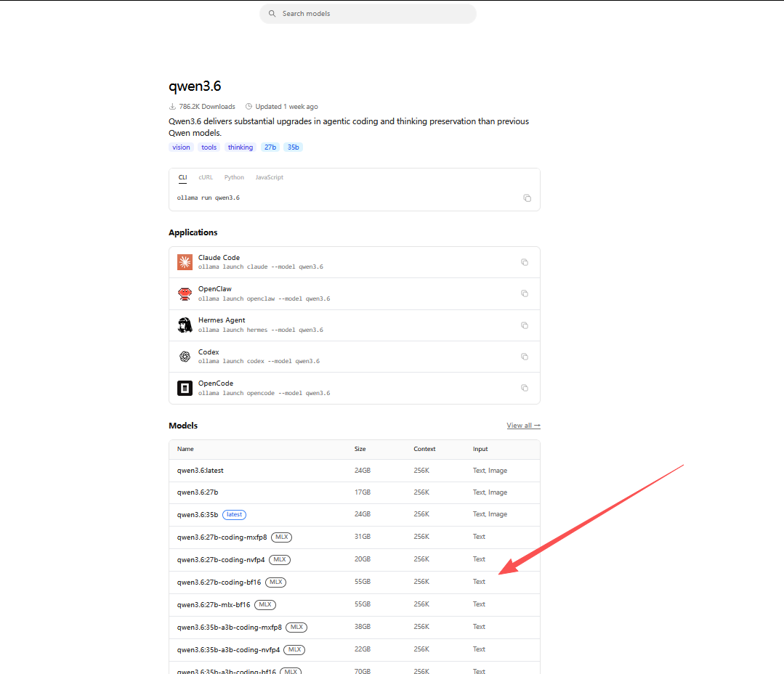Copy the Codex launch command
Viewport: 784px width, 674px height.
525,356
